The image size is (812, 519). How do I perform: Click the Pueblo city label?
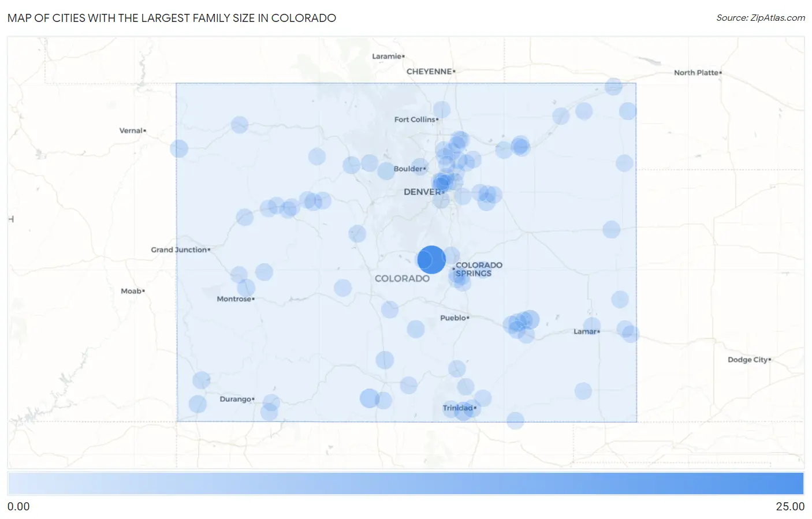click(x=453, y=318)
